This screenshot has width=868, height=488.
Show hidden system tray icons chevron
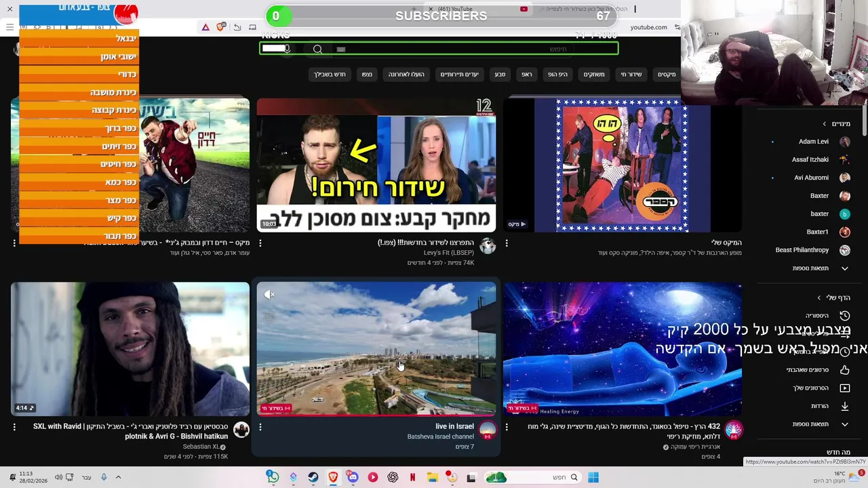pos(118,477)
